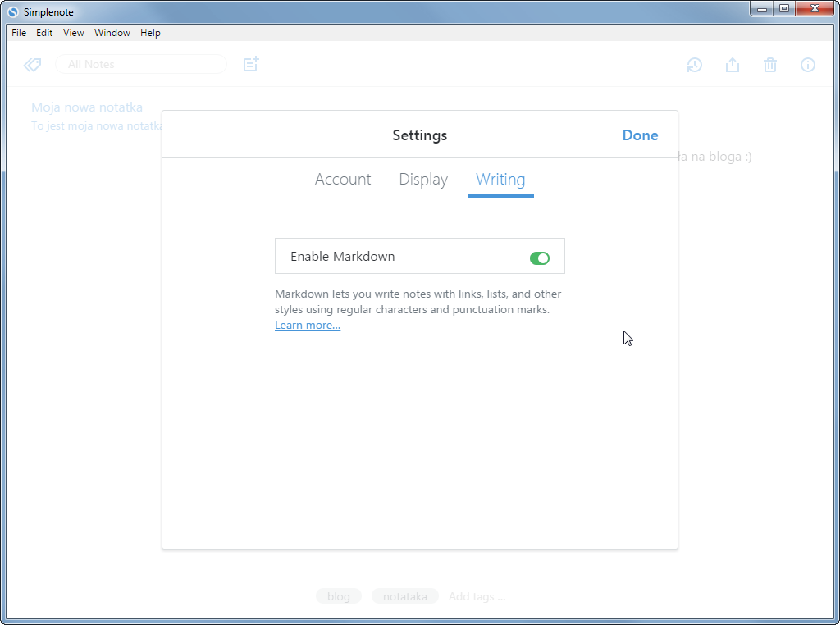Open the Window menu
840x625 pixels.
click(112, 33)
